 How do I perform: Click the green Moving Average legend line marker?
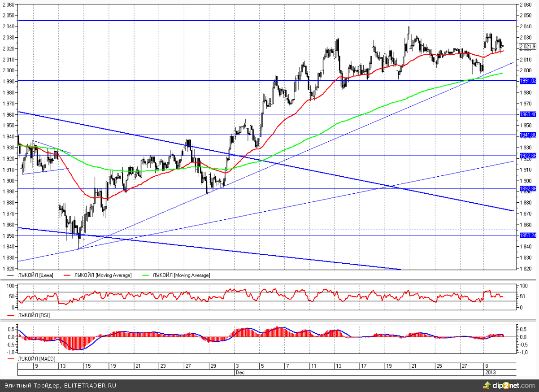tap(147, 275)
